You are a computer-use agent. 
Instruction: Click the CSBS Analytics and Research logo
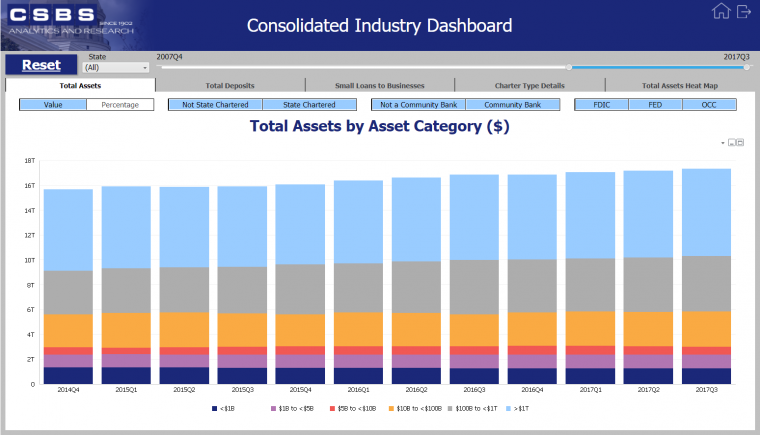(71, 21)
